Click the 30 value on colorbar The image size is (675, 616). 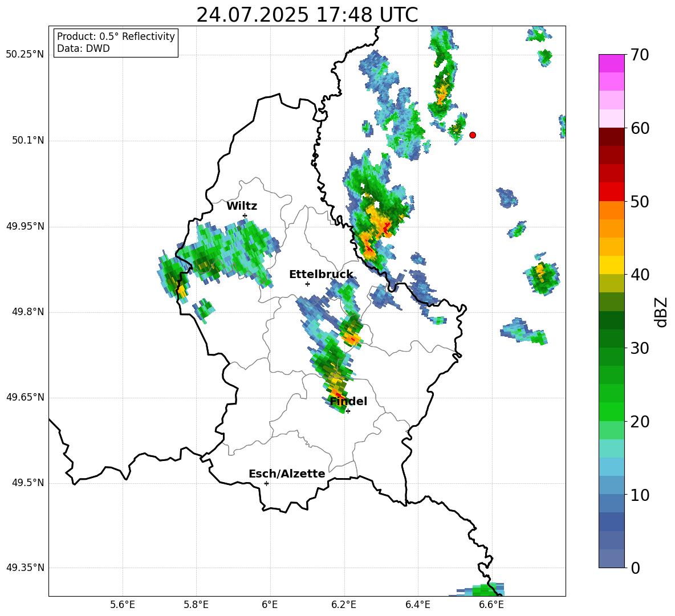(640, 348)
